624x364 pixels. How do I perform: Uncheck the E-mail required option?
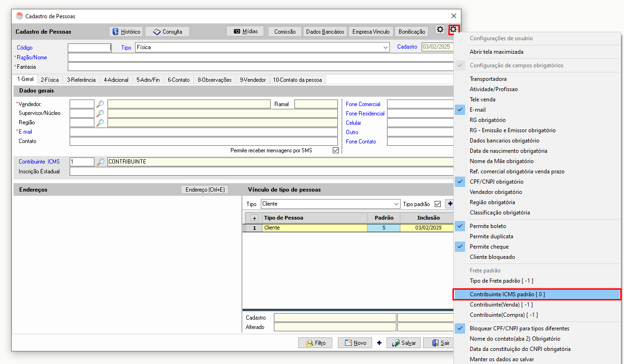tap(537, 110)
